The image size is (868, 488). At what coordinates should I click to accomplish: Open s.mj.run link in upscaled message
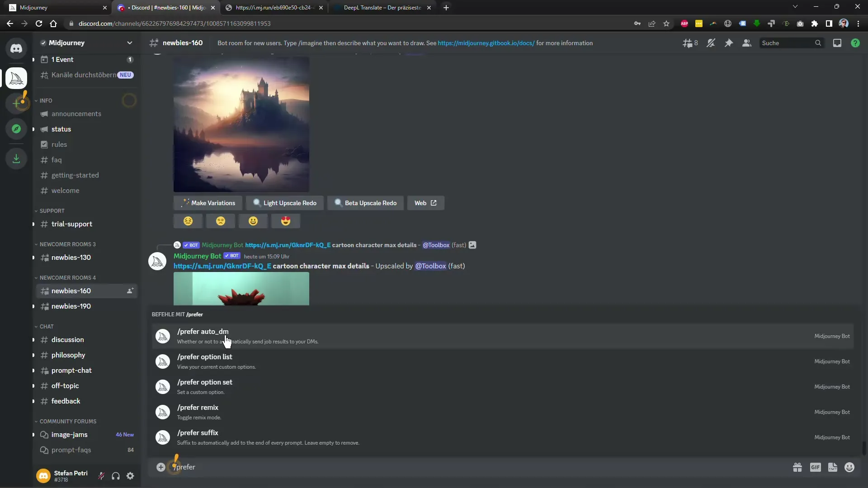[222, 266]
